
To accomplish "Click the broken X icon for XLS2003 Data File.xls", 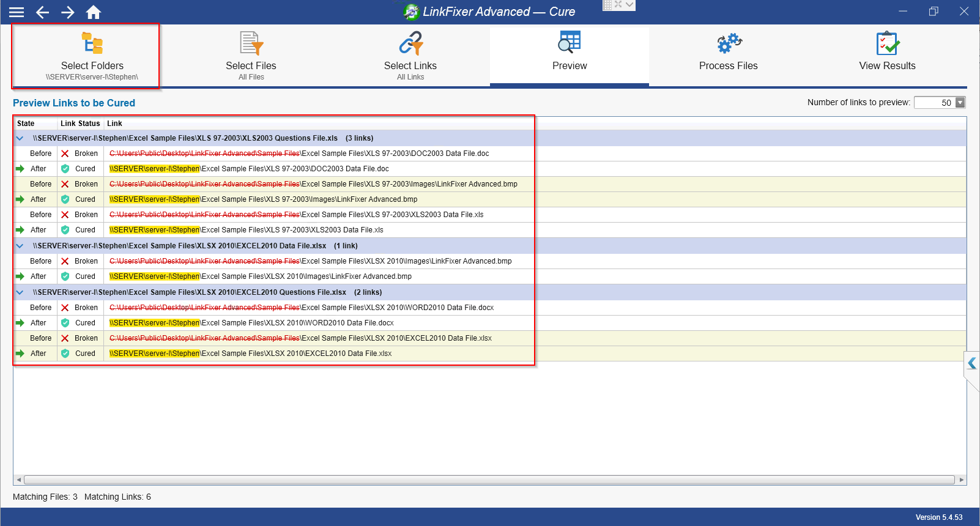I will (x=65, y=215).
